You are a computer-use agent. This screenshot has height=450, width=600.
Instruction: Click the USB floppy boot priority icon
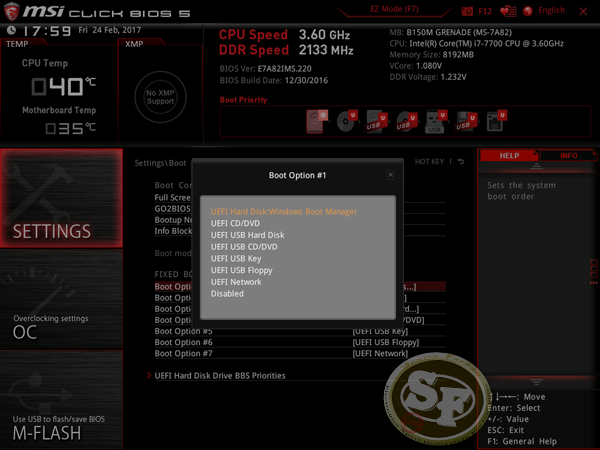click(466, 122)
